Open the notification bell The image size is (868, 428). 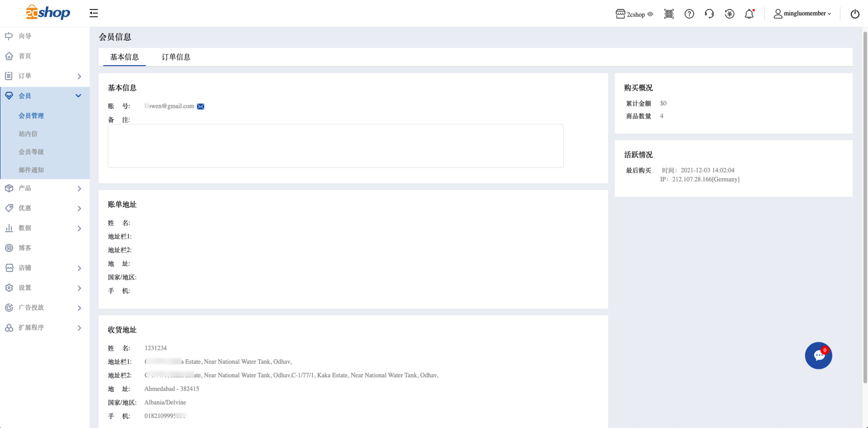click(749, 14)
